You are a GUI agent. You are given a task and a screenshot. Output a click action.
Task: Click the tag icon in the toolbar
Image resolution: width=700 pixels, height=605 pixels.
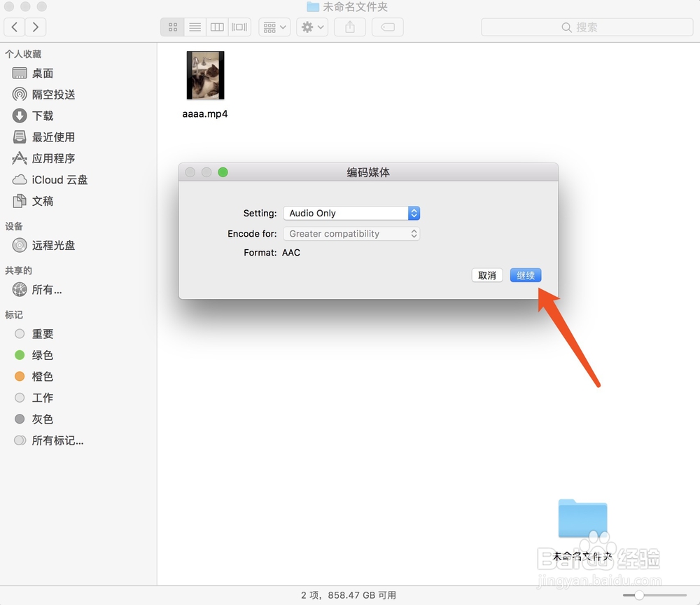tap(386, 27)
